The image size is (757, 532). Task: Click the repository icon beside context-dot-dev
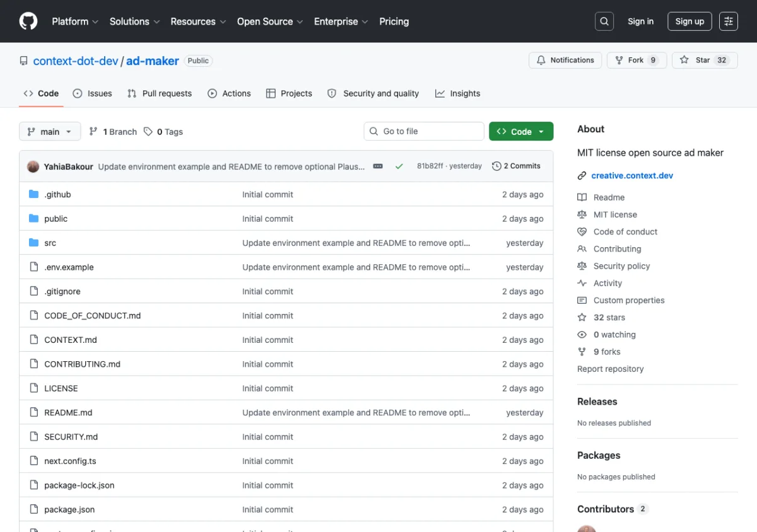tap(24, 61)
